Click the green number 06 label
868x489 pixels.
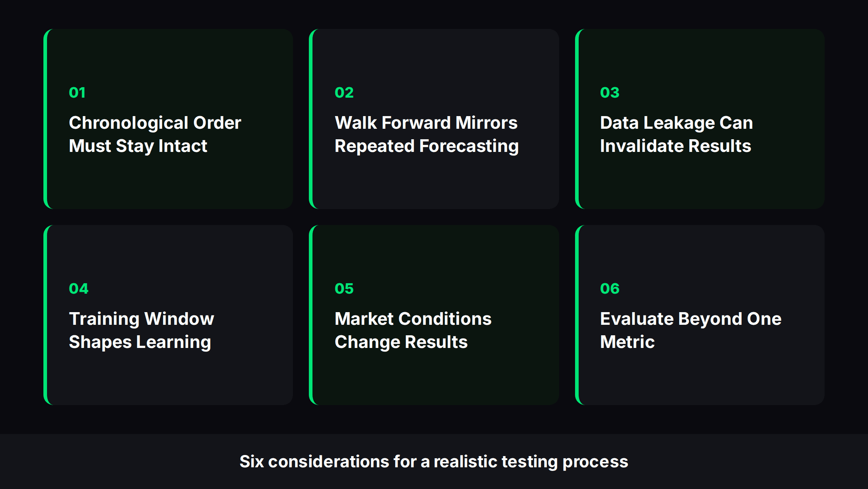[610, 289]
